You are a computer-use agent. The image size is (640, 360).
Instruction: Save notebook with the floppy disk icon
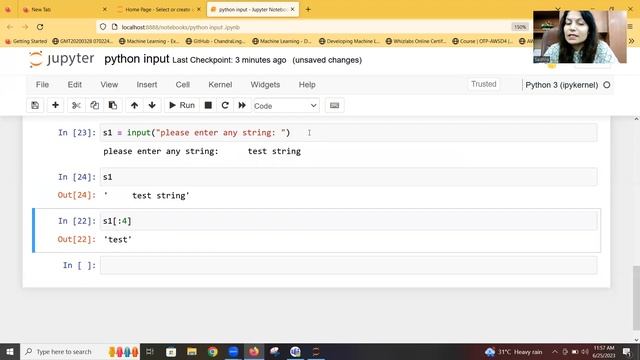click(35, 105)
